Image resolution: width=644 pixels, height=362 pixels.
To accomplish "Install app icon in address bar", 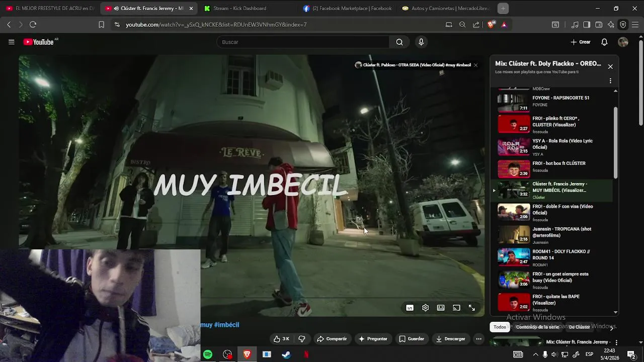I will tap(449, 24).
